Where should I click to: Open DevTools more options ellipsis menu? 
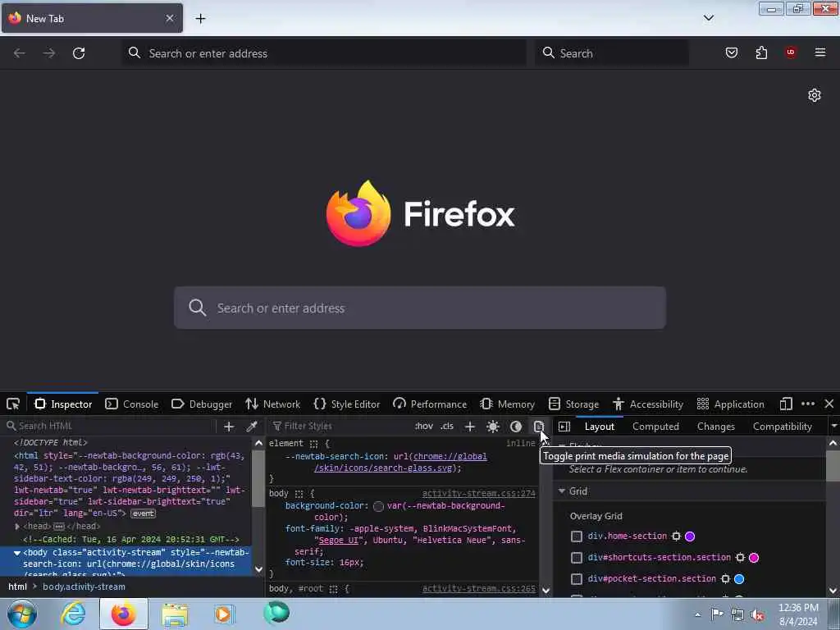click(x=808, y=404)
